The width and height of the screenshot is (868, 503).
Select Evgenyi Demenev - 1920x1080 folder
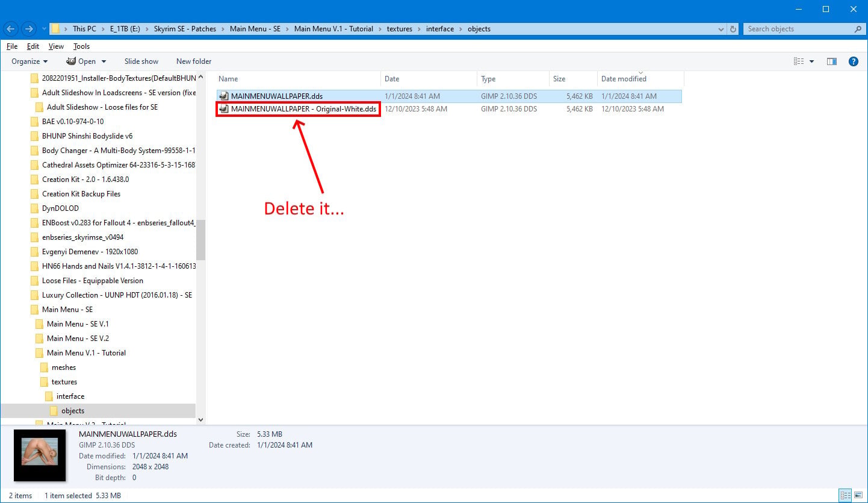point(90,252)
